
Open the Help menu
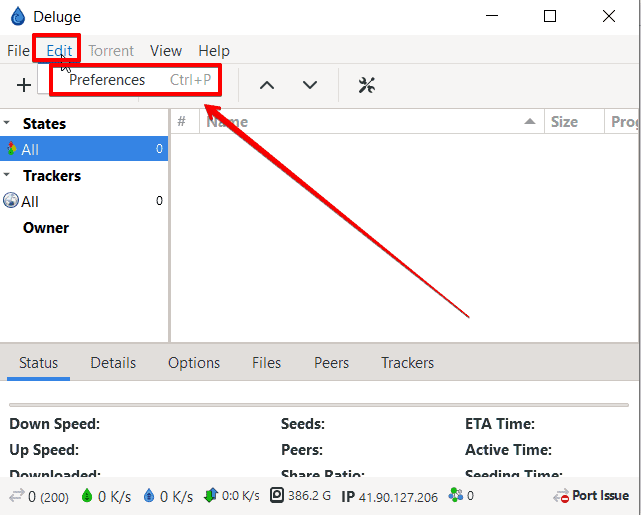[214, 51]
